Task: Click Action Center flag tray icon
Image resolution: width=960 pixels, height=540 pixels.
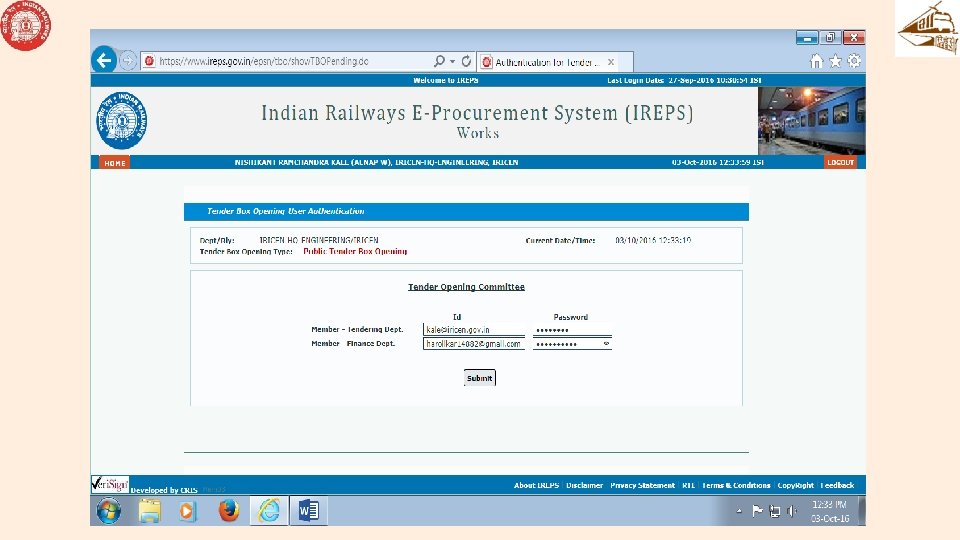Action: click(x=757, y=511)
